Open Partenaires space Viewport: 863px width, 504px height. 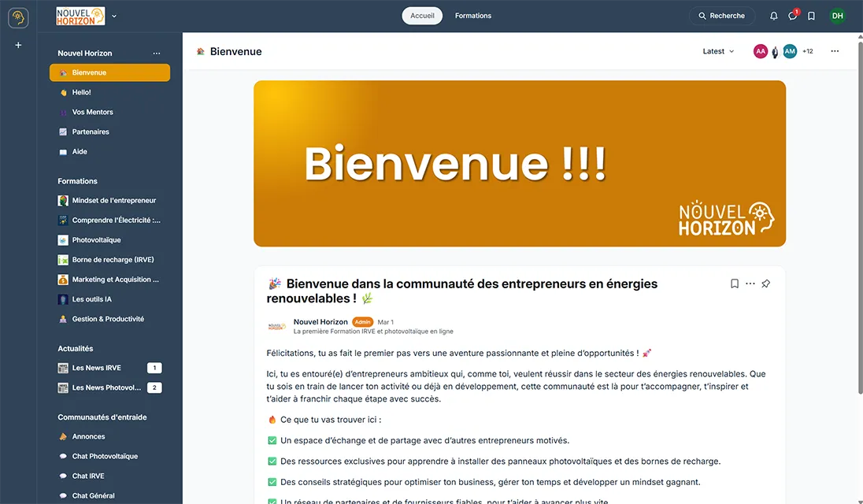coord(109,132)
